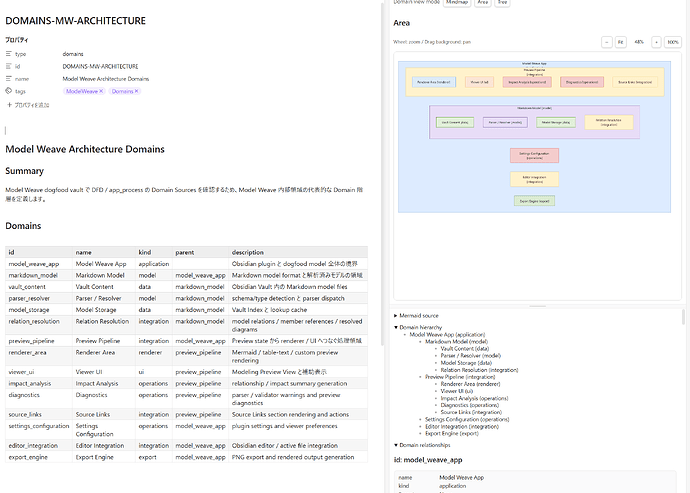Click the type property icon
This screenshot has height=493, width=690.
tap(9, 54)
